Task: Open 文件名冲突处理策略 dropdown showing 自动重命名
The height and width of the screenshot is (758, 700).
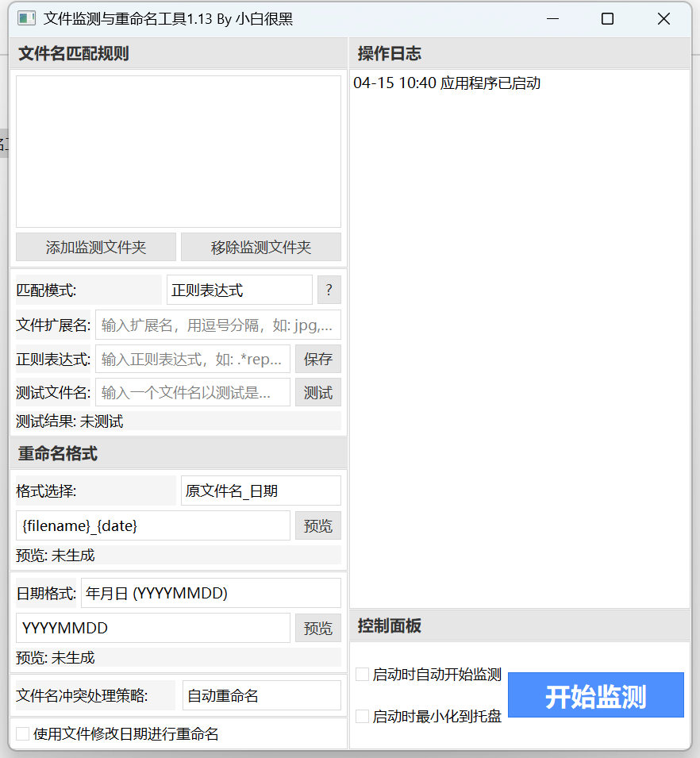Action: tap(262, 695)
